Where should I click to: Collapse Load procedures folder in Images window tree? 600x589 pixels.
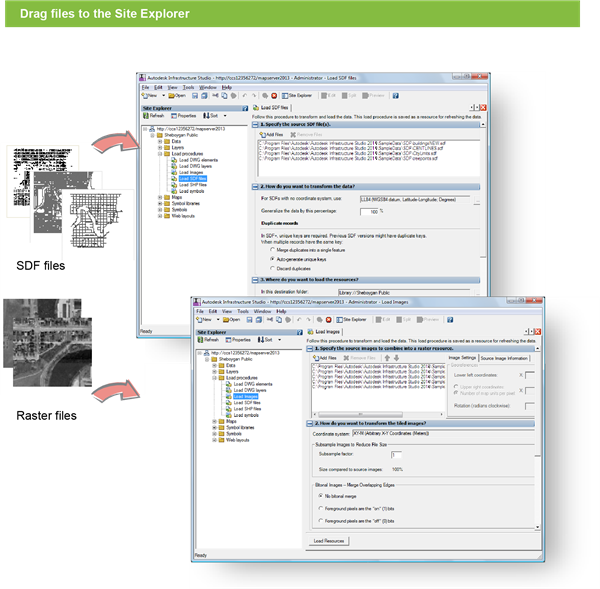(x=215, y=378)
